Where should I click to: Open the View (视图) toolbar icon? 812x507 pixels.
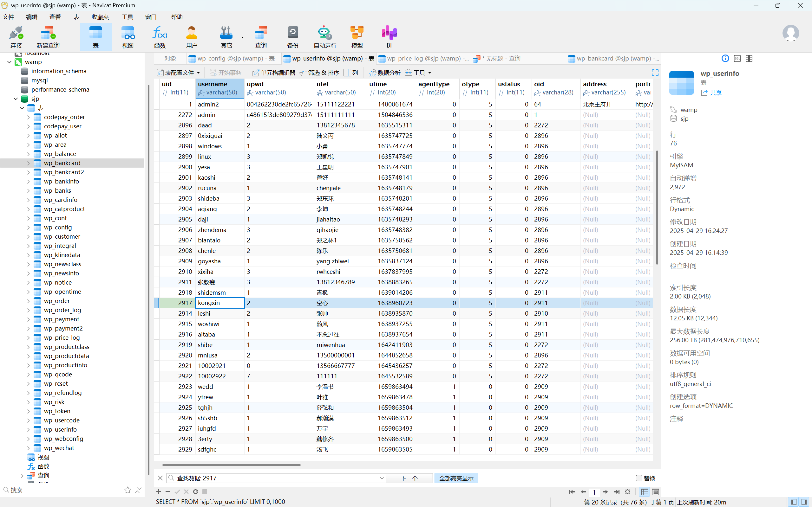[x=128, y=37]
